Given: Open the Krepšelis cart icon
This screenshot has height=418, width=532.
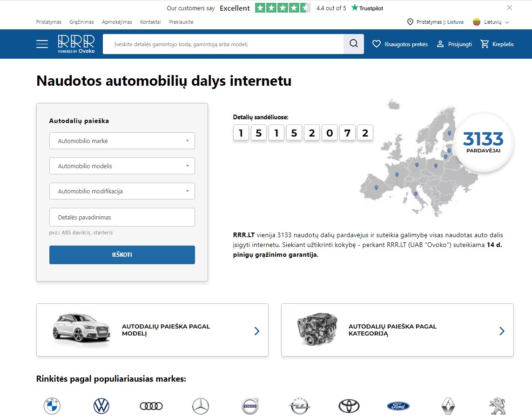Looking at the screenshot, I should [x=485, y=44].
